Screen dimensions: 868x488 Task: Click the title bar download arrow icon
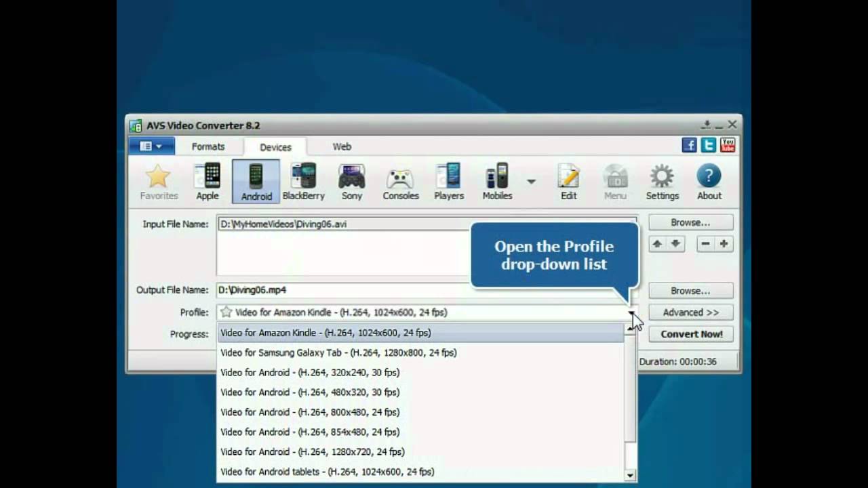click(706, 125)
